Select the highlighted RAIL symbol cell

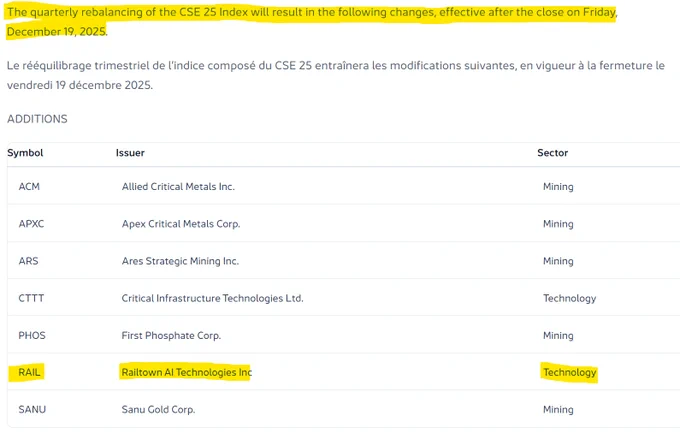(29, 372)
